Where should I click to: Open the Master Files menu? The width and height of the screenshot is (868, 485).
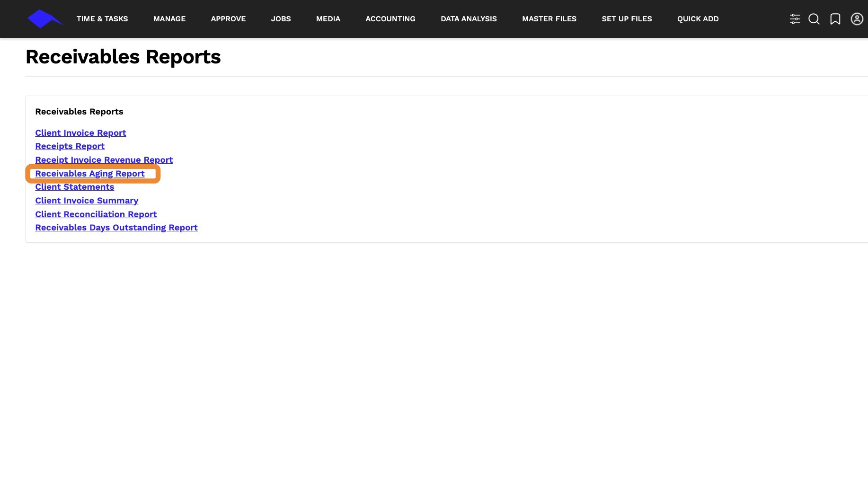click(x=549, y=19)
